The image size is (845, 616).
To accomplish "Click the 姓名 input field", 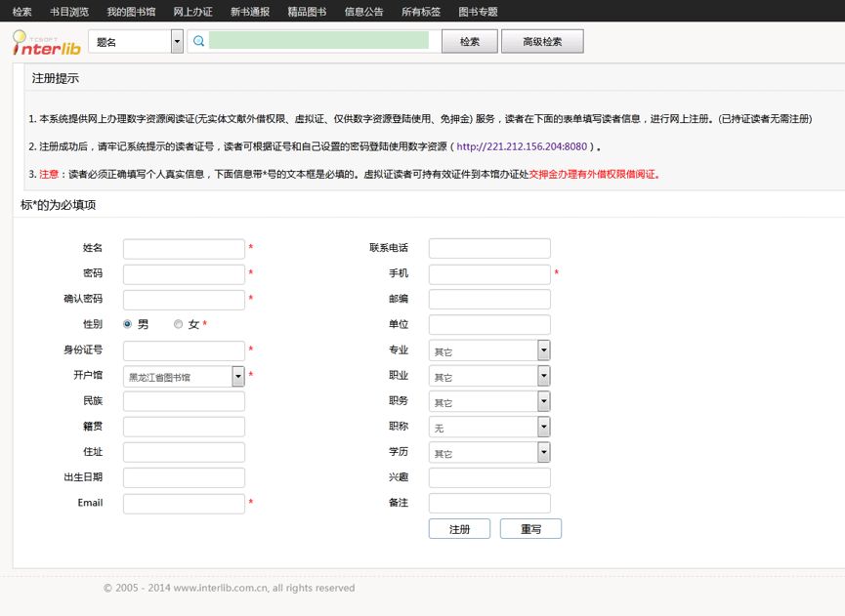I will (184, 249).
